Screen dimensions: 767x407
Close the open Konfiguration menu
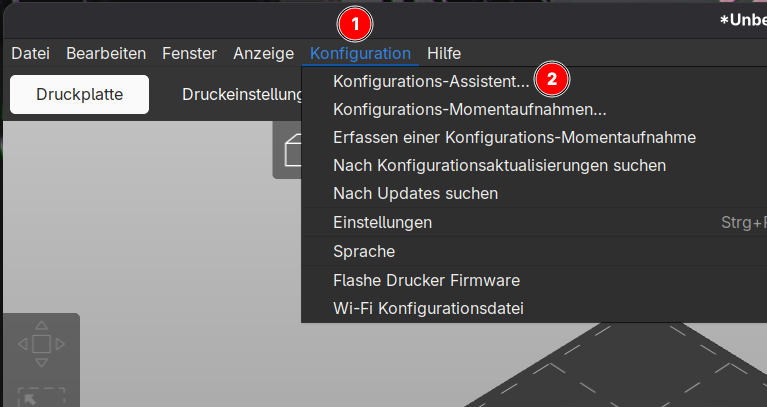tap(360, 53)
